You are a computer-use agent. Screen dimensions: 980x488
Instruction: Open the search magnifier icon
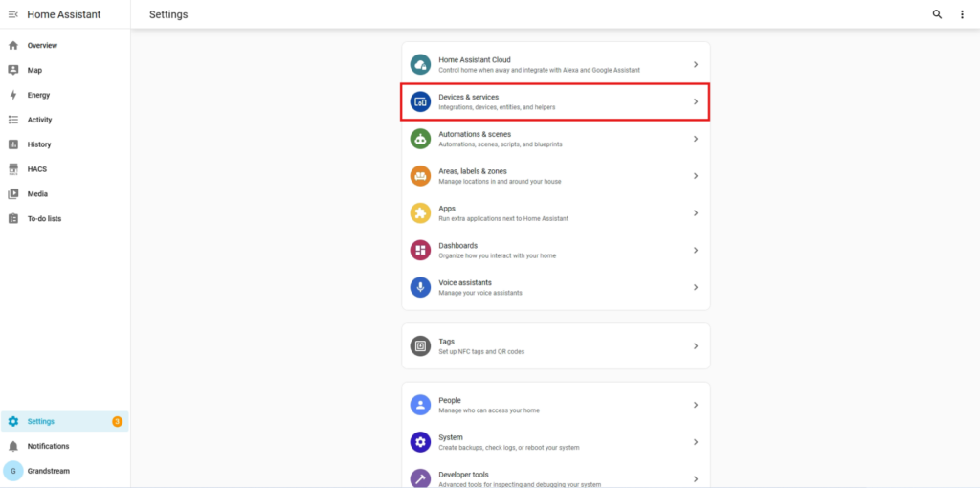point(937,14)
